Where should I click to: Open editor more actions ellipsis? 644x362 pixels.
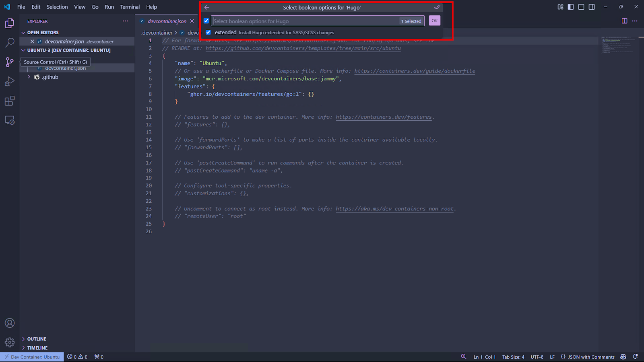tap(635, 21)
